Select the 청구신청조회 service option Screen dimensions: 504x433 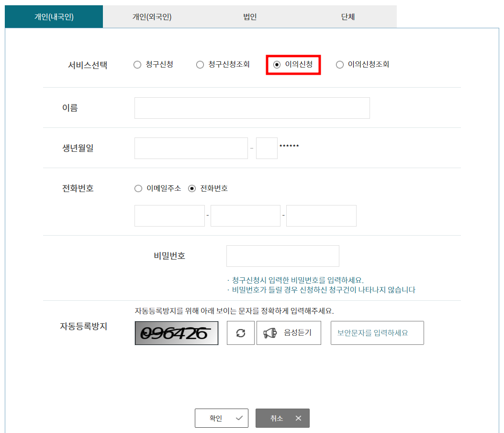(x=200, y=64)
